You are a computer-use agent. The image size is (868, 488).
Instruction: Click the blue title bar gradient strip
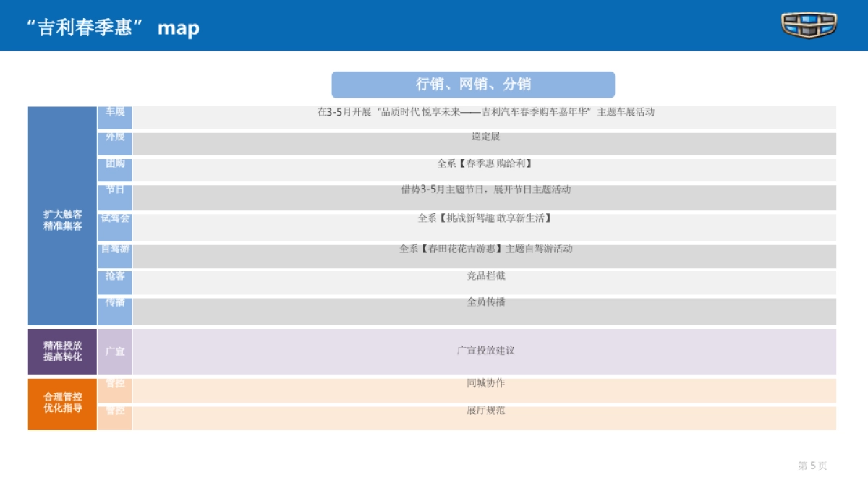pos(434,27)
